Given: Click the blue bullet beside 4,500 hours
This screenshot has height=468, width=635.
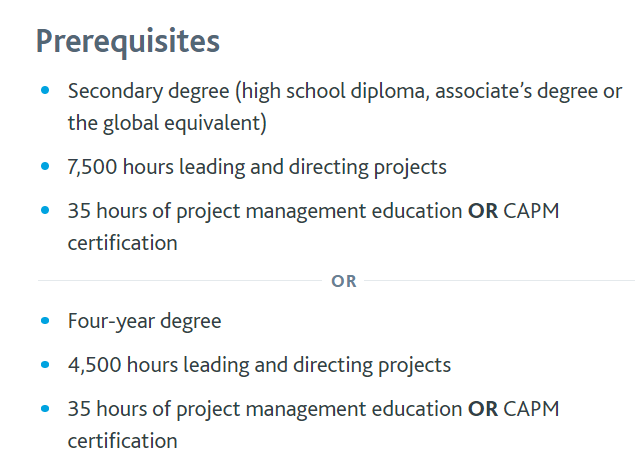Looking at the screenshot, I should [45, 364].
